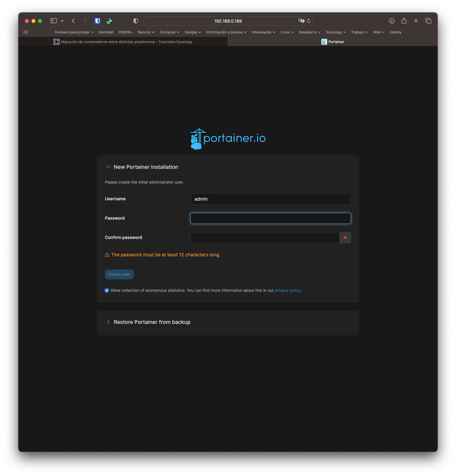Open the Synology bookmarks folder

pyautogui.click(x=335, y=32)
